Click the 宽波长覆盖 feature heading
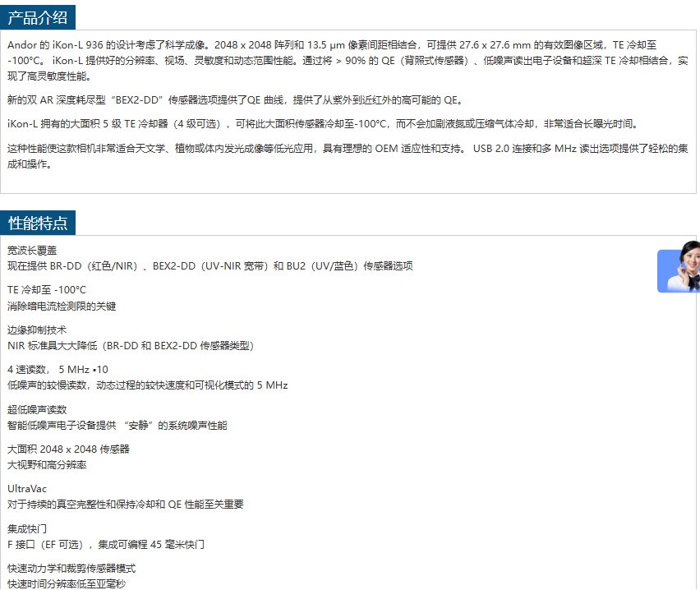 (32, 250)
